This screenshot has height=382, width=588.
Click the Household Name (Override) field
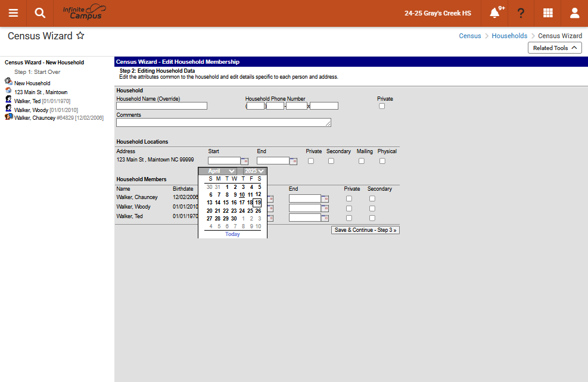161,106
